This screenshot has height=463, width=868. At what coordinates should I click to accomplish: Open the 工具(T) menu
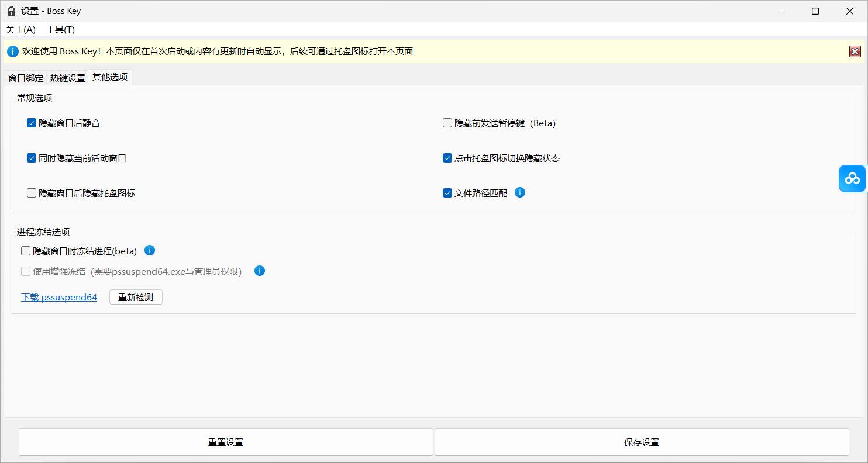pyautogui.click(x=60, y=30)
